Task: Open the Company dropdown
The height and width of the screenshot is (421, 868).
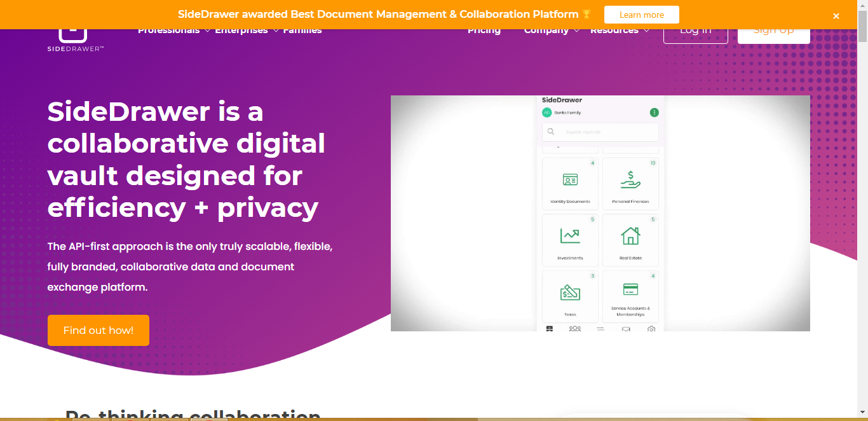Action: (546, 29)
